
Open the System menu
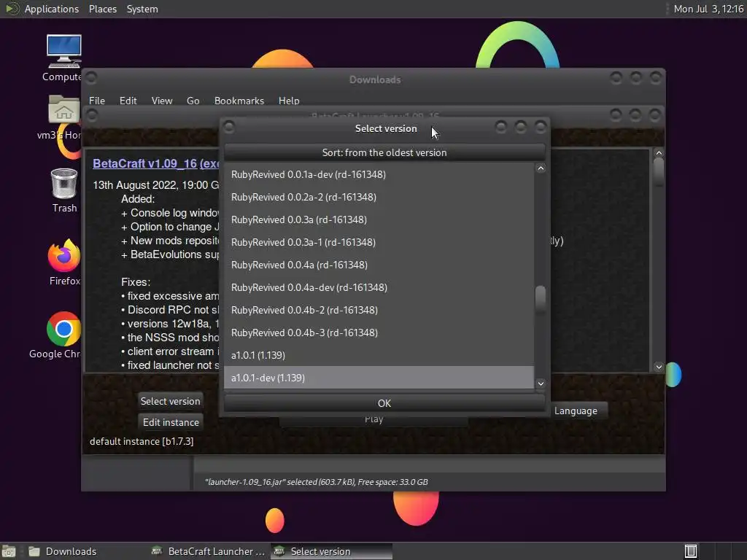pos(142,9)
